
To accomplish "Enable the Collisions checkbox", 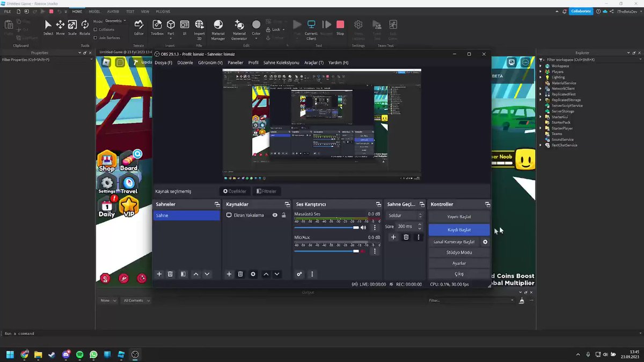I will coord(95,29).
